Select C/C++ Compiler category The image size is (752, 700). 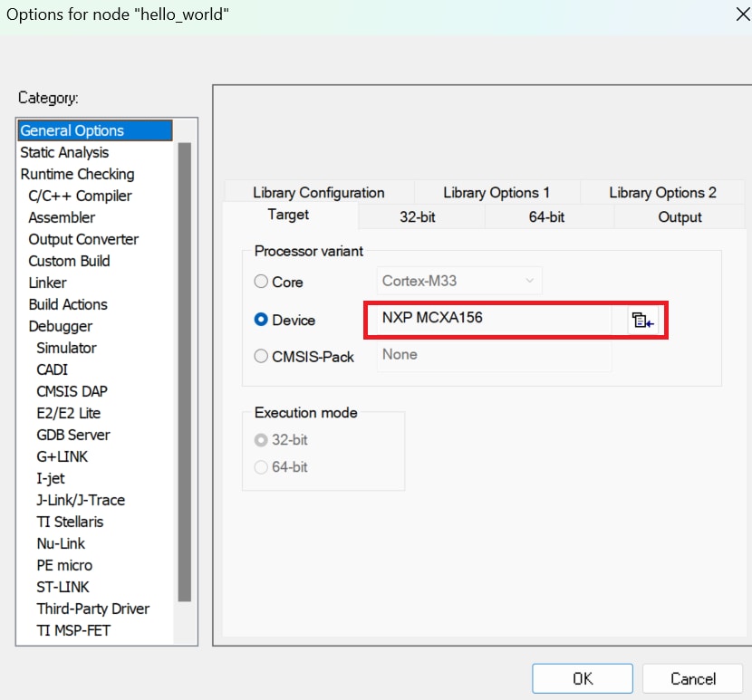tap(80, 196)
